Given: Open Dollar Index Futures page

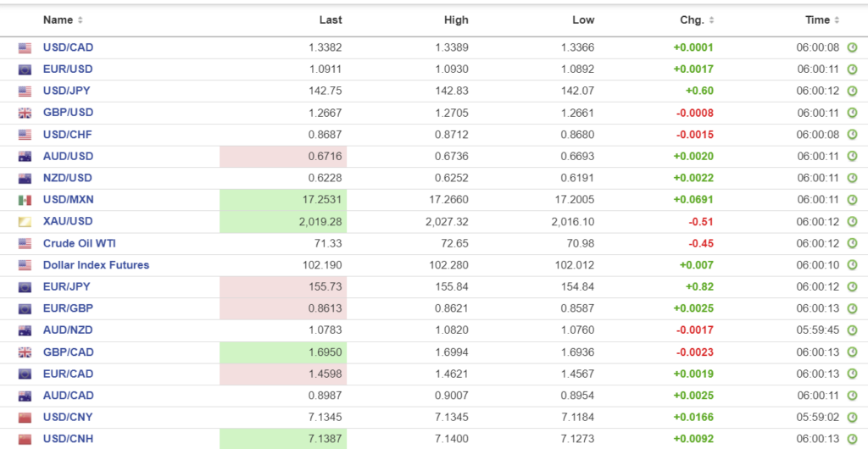Looking at the screenshot, I should tap(96, 265).
